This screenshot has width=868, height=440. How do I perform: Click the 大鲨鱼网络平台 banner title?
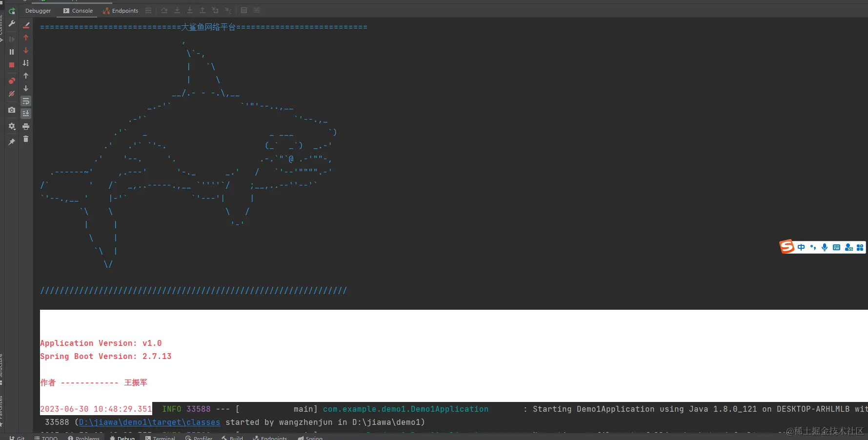coord(208,27)
